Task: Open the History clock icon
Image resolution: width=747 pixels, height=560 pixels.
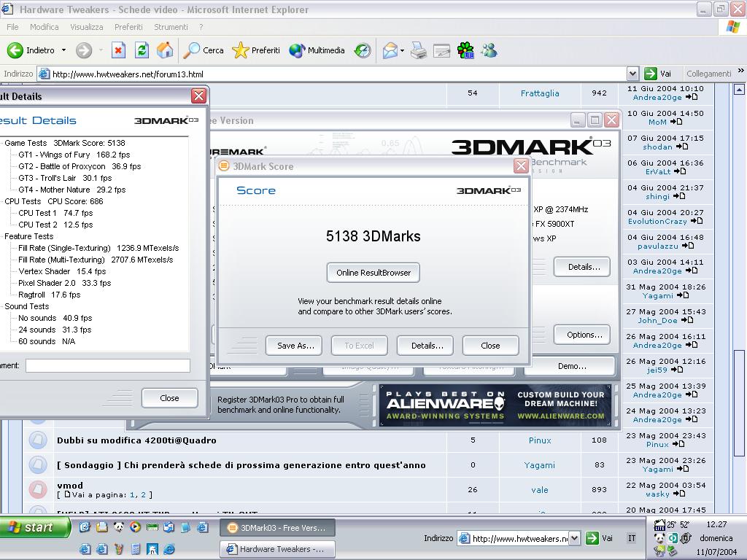Action: tap(363, 50)
